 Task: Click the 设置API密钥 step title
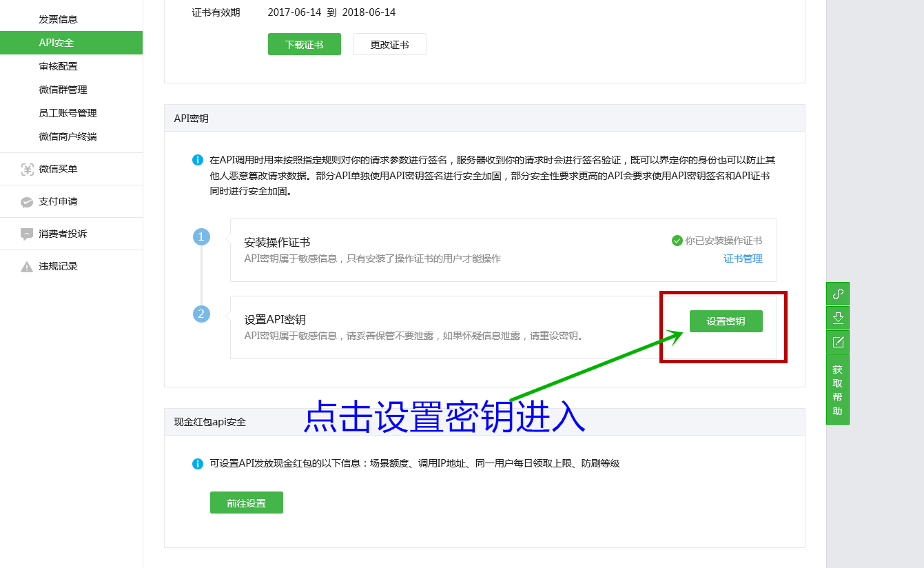click(275, 320)
